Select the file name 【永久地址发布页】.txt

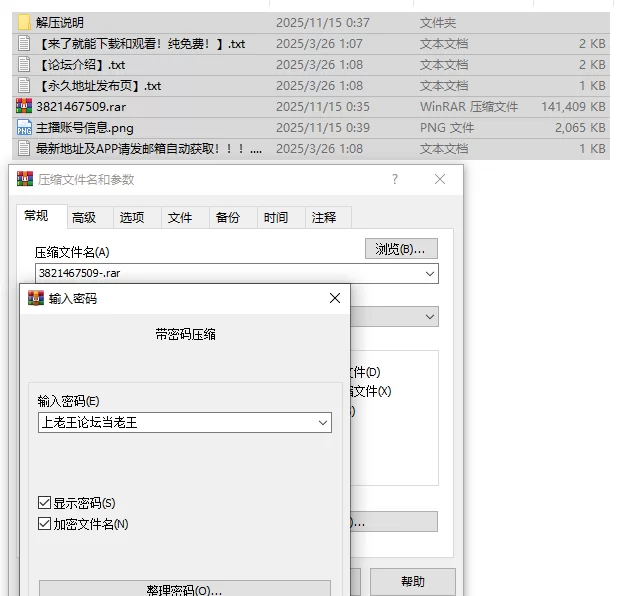coord(99,86)
